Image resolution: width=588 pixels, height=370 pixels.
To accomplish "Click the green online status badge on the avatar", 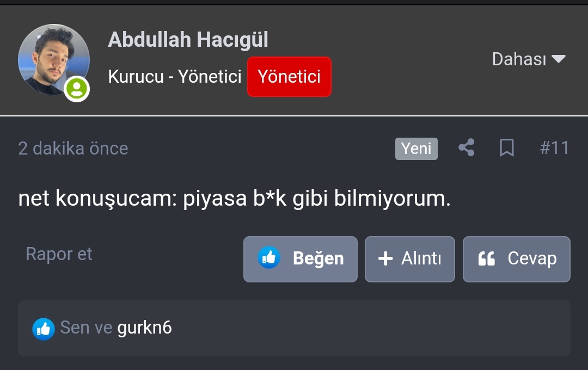I will coord(77,89).
